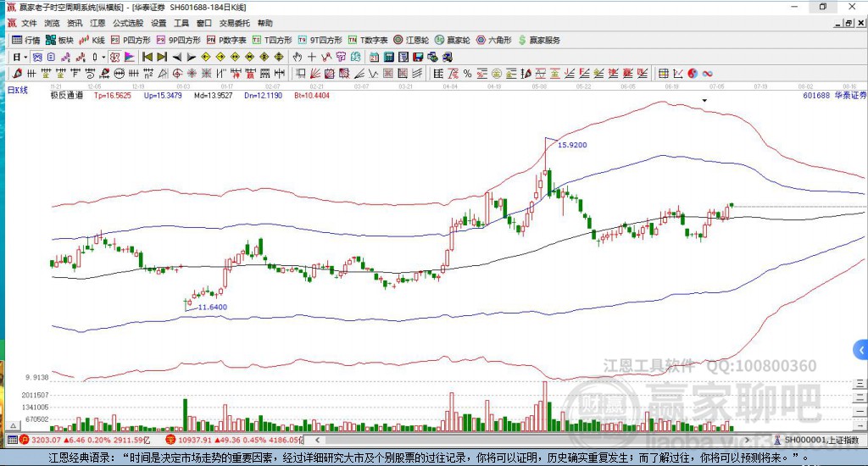Click the infinity symbol icon

707,73
